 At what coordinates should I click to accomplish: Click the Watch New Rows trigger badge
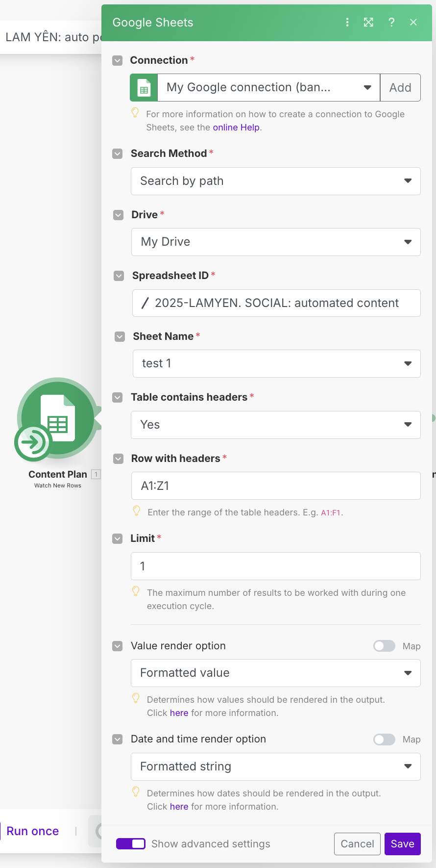(33, 442)
